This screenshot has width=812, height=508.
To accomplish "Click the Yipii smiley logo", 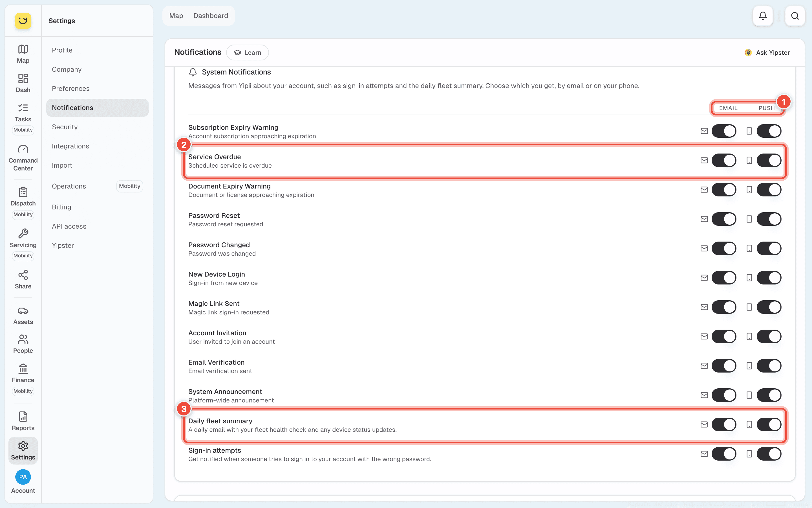I will click(23, 21).
